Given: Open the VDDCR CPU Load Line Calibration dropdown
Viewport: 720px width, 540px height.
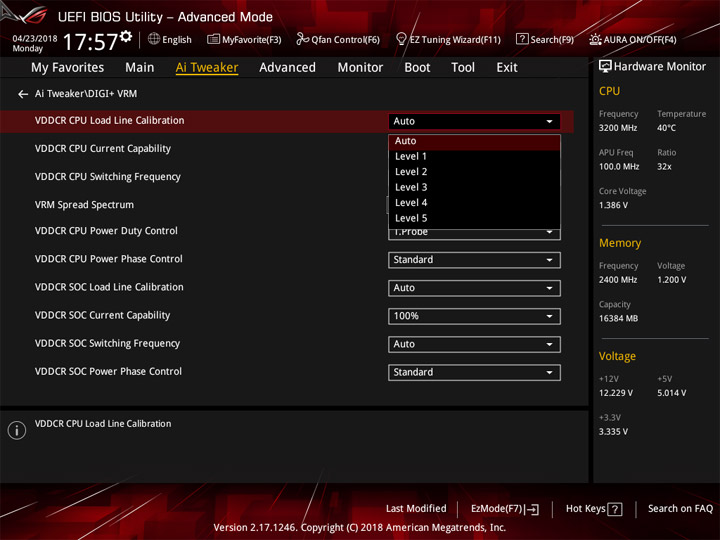Looking at the screenshot, I should (x=474, y=122).
